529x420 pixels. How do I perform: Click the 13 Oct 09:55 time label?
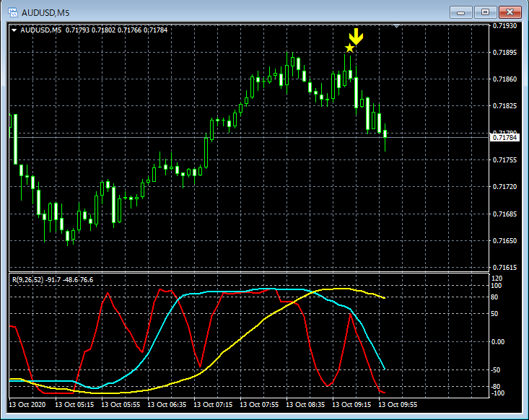click(x=398, y=404)
